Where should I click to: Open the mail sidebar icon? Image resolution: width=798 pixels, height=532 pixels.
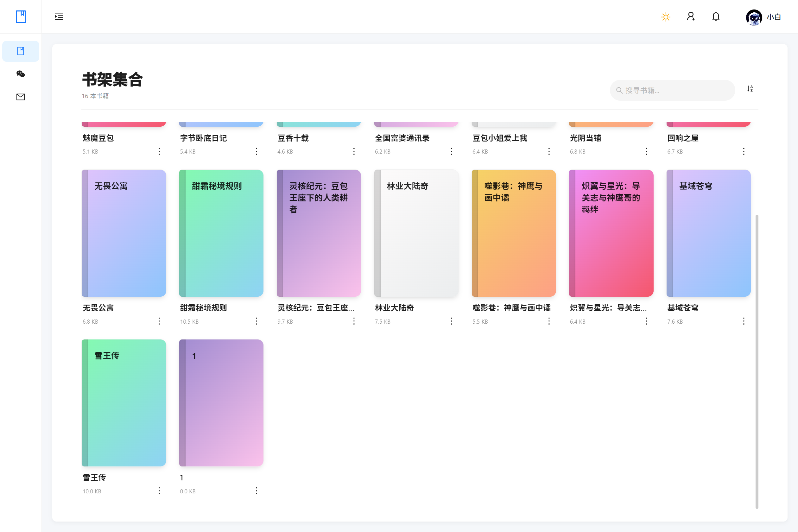click(x=21, y=97)
